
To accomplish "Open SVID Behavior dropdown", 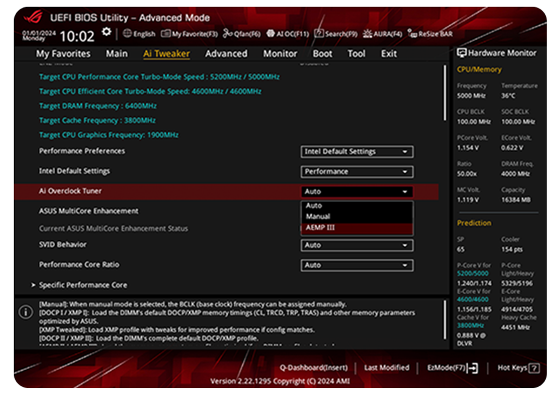I will pyautogui.click(x=357, y=245).
